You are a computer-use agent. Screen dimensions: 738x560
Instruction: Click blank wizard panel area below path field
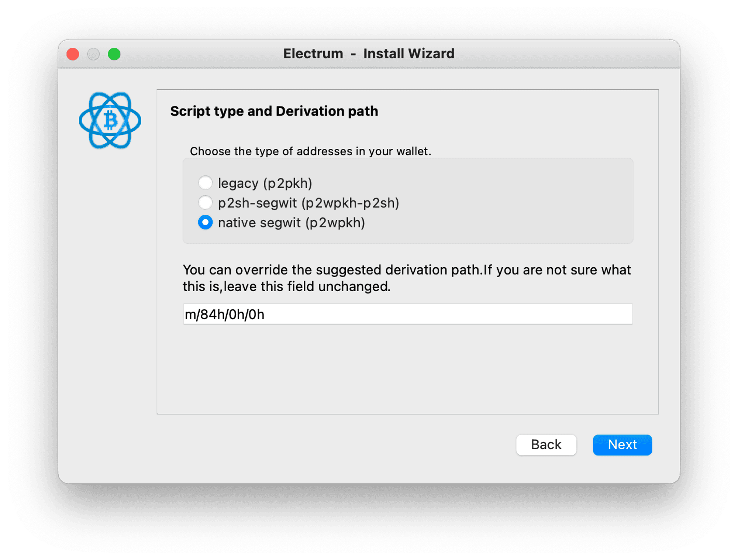click(x=408, y=369)
